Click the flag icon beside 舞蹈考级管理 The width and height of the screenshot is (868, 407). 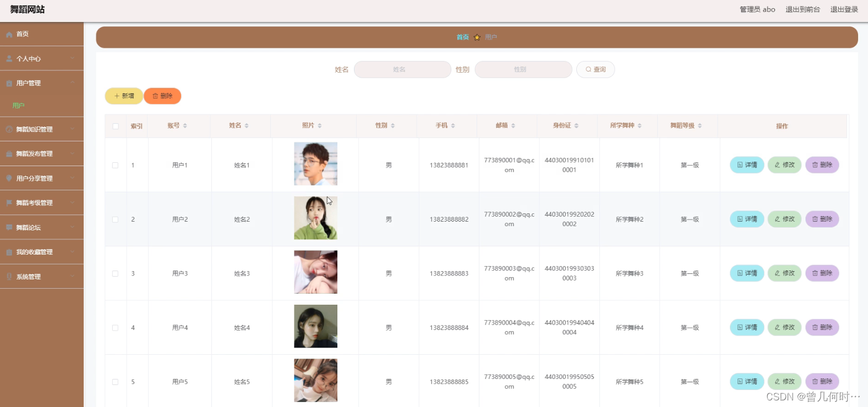click(x=9, y=203)
